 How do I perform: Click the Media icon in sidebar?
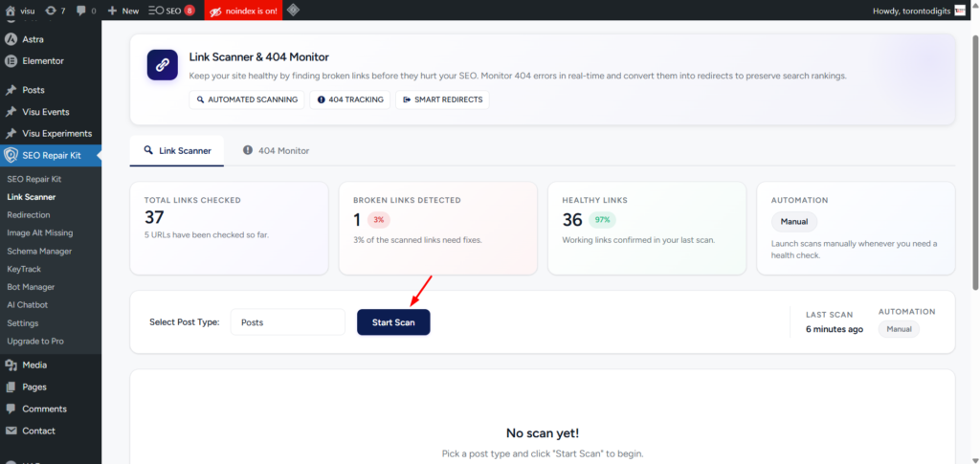pos(11,365)
